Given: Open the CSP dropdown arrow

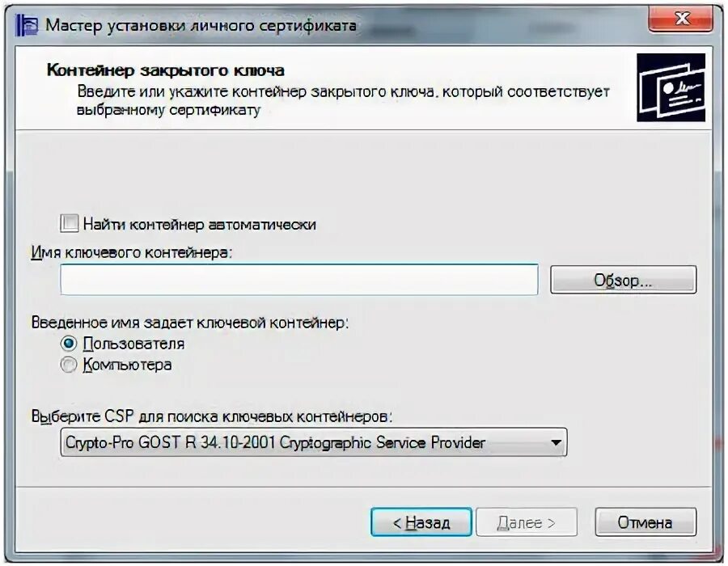Looking at the screenshot, I should pyautogui.click(x=556, y=442).
